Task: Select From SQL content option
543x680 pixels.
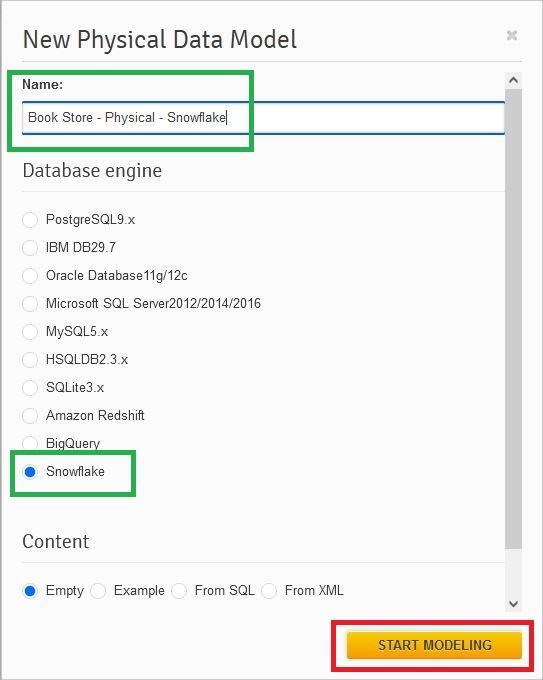Action: (x=179, y=591)
